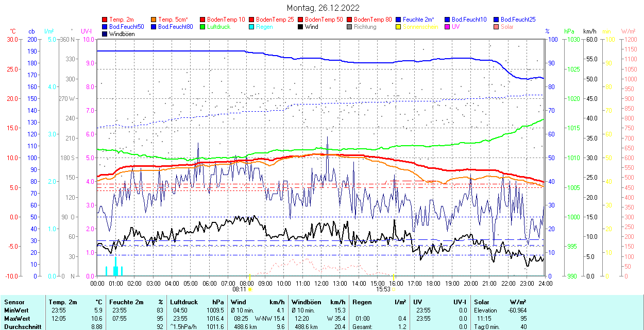Click the green Luftdruck legend square
This screenshot has height=330, width=644.
coord(203,27)
